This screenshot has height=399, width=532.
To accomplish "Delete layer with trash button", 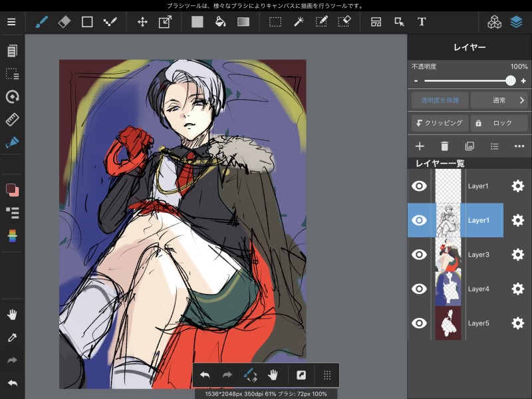I will point(444,146).
